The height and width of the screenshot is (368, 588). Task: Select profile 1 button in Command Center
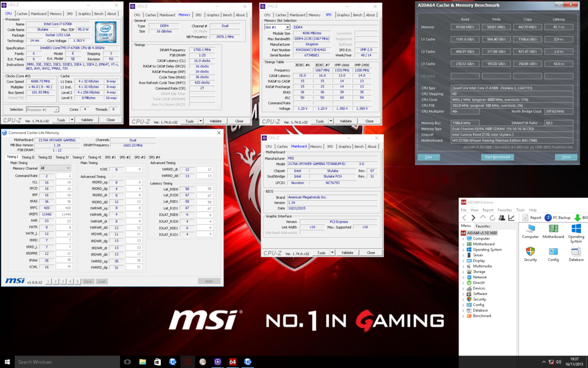[x=48, y=282]
